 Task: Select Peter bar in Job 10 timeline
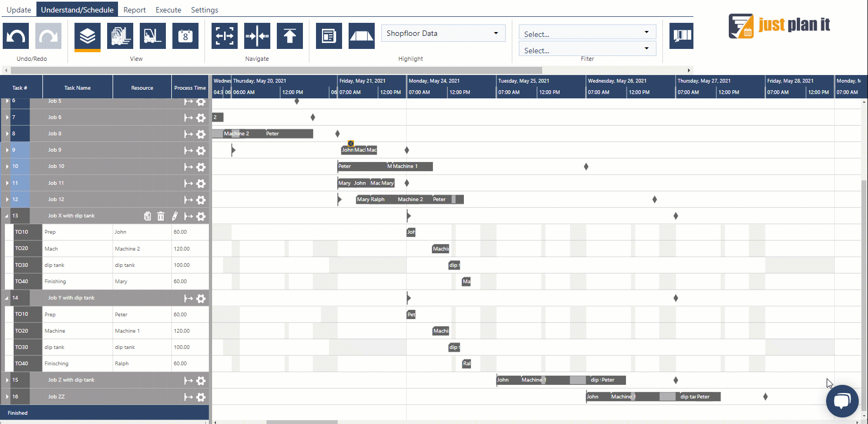(x=362, y=166)
